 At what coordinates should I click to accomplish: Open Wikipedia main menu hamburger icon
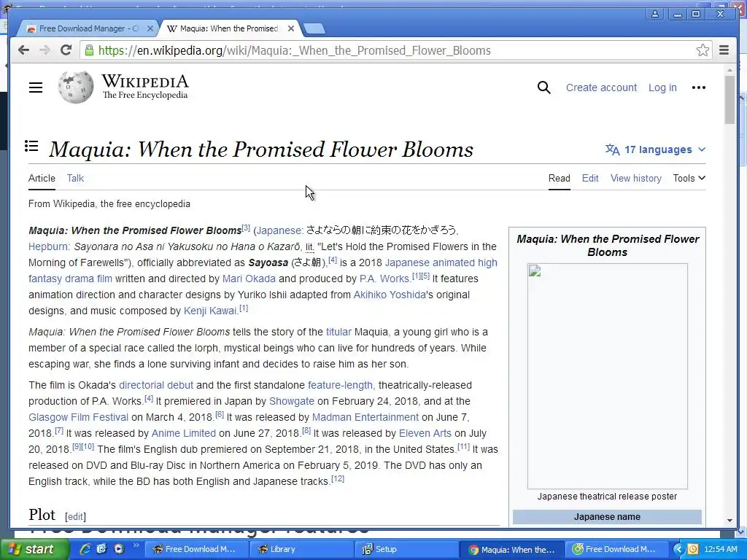36,87
